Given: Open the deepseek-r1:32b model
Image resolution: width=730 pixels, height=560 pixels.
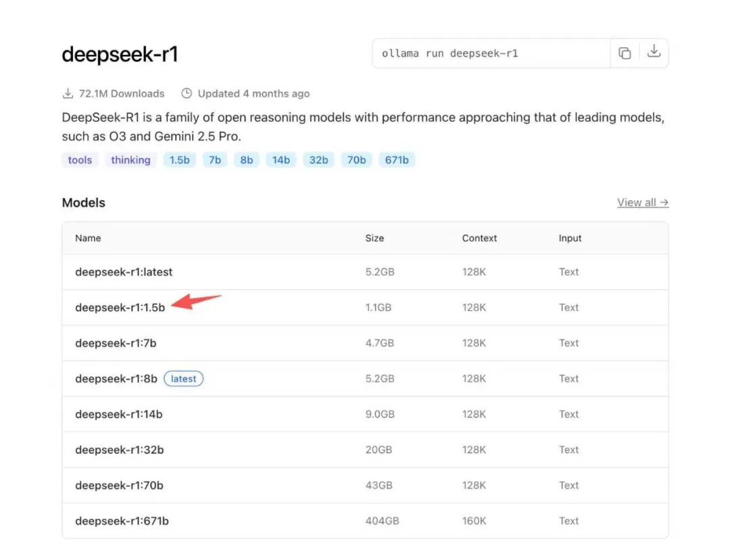Looking at the screenshot, I should click(x=120, y=451).
